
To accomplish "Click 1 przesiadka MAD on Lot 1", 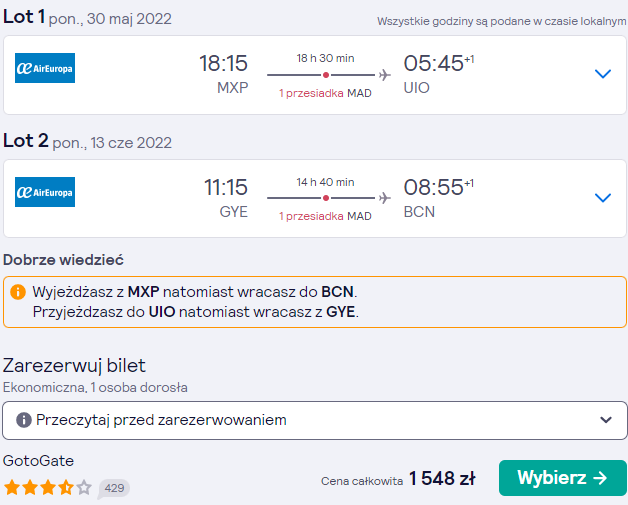I will [325, 93].
